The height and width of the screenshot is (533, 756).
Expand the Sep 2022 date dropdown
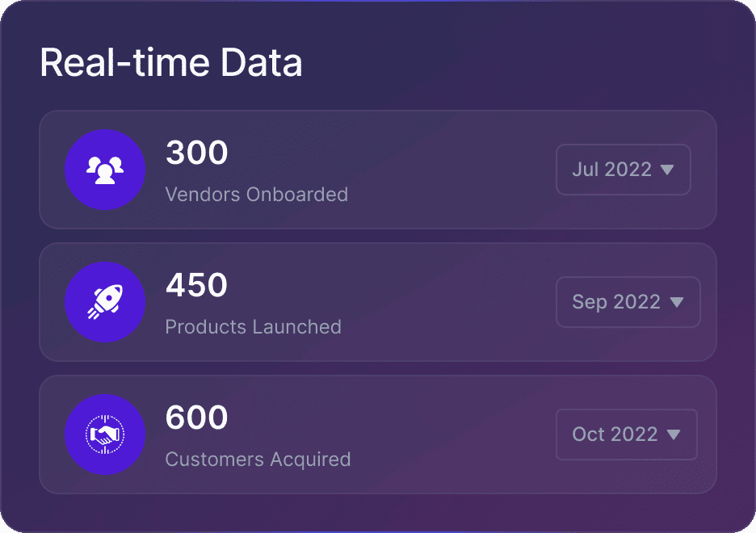click(x=628, y=302)
